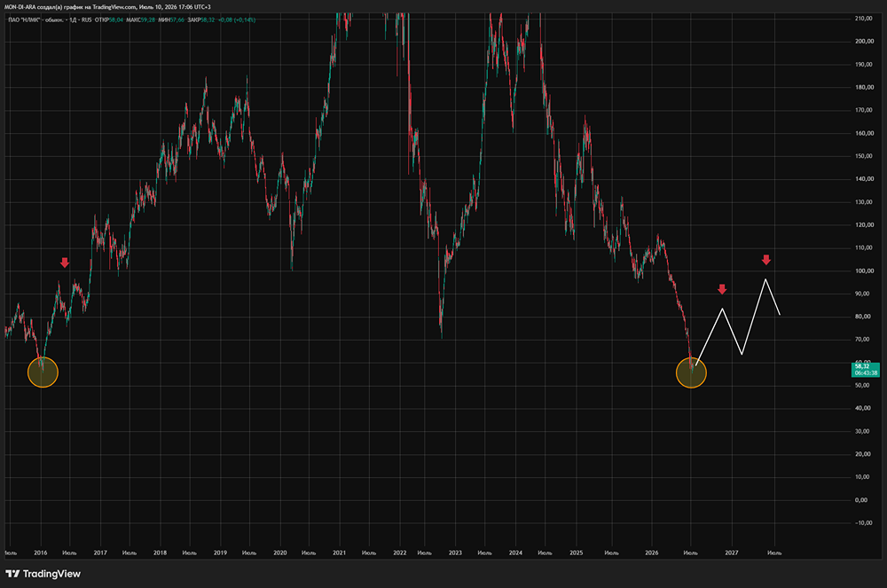Click the orange circle at the 2016 low
The height and width of the screenshot is (588, 887).
[43, 372]
